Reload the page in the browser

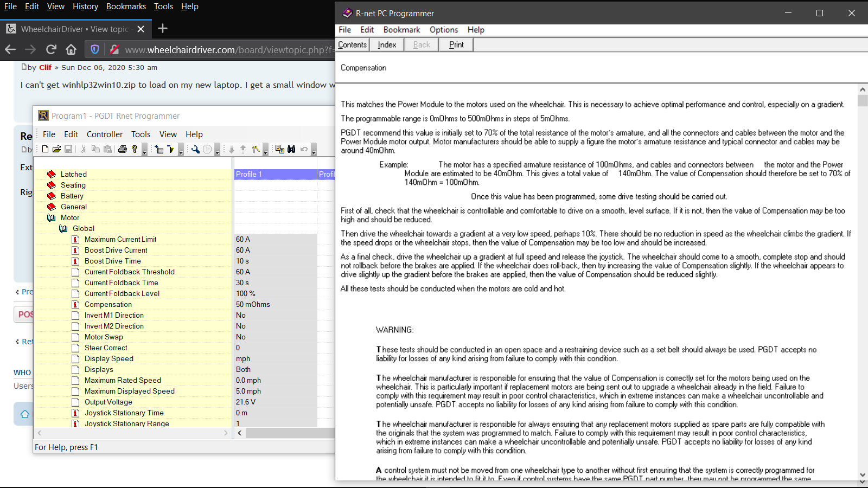[51, 50]
